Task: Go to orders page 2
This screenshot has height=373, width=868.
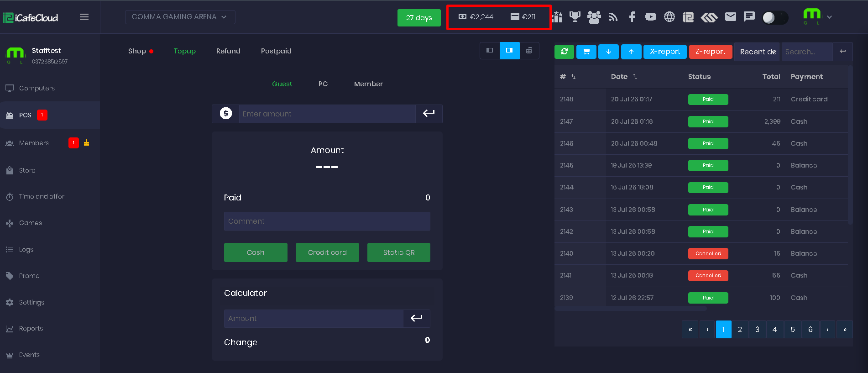Action: [740, 329]
